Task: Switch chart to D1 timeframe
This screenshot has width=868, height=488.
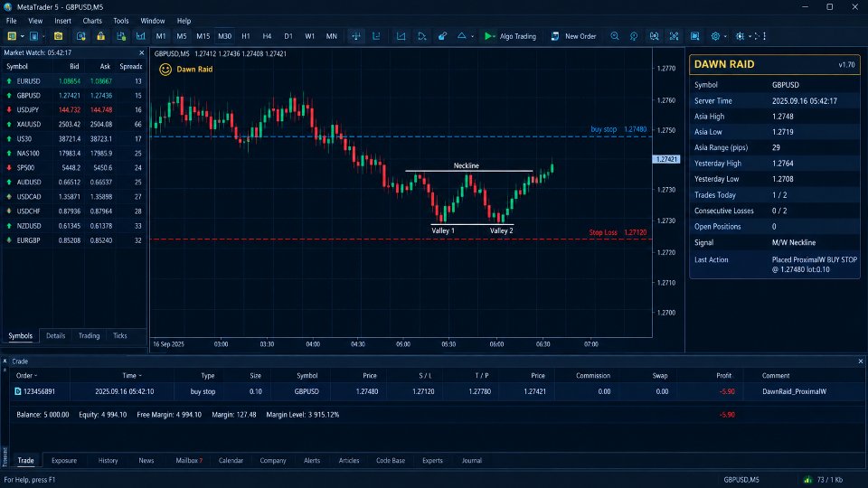Action: pos(288,36)
